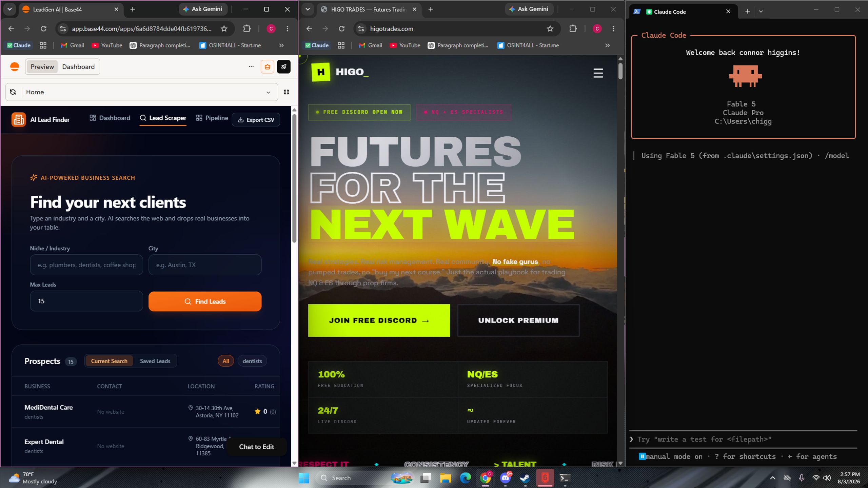Open new tab dropdown in Claude Code terminal
The height and width of the screenshot is (488, 868).
(x=761, y=12)
